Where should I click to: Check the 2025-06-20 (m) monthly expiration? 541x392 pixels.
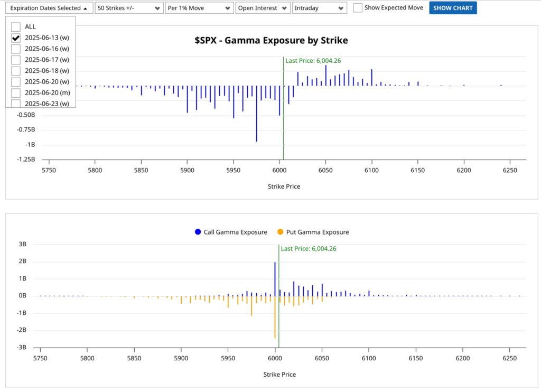[x=16, y=93]
